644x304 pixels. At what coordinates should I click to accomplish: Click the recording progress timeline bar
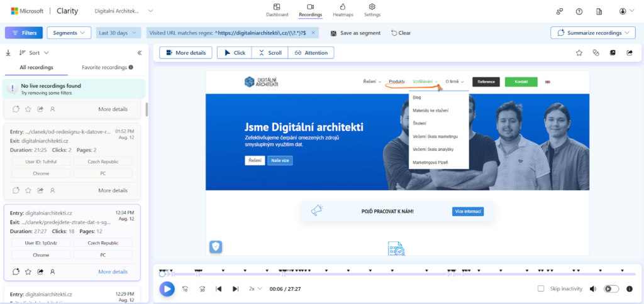377,274
